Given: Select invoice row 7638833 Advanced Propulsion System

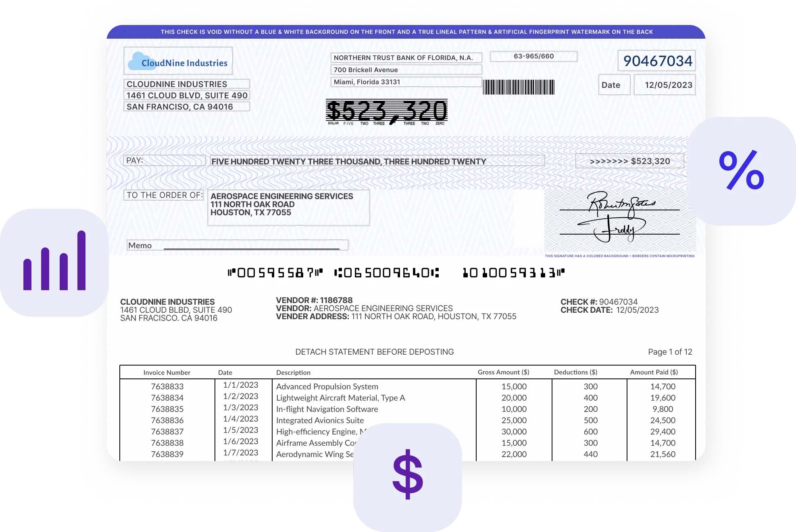Looking at the screenshot, I should [x=327, y=387].
